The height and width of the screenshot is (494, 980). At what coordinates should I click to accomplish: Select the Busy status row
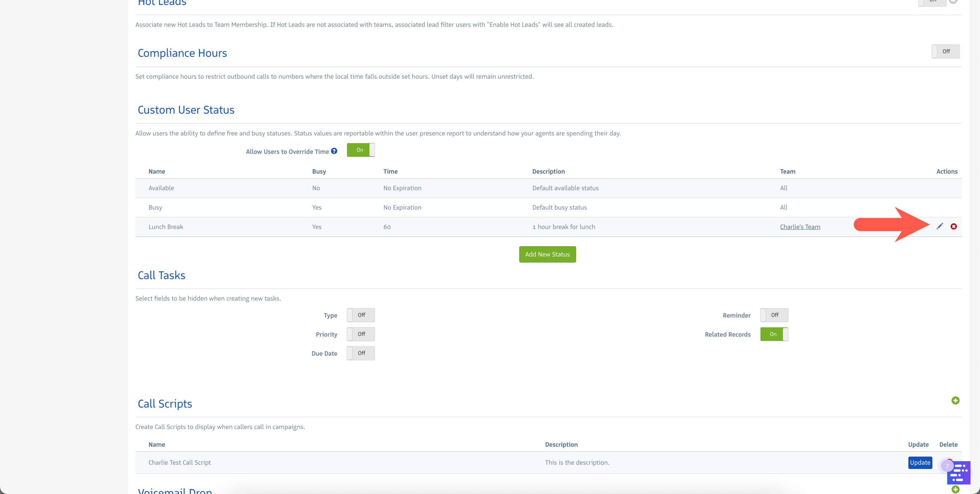[155, 207]
